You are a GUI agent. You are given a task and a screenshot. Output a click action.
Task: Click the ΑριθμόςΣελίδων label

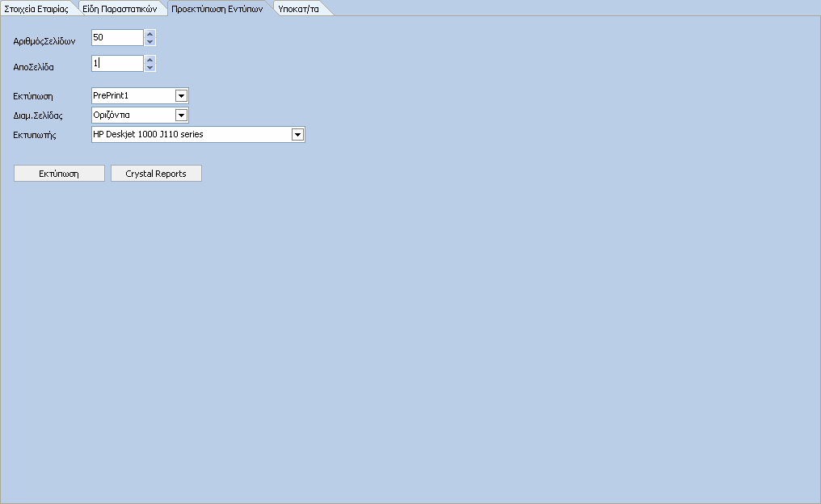44,41
